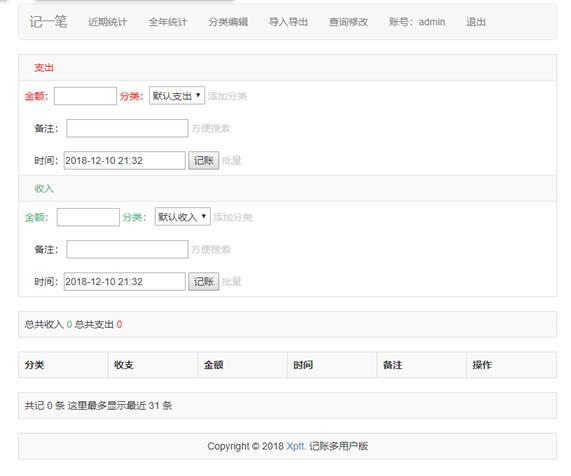This screenshot has width=571, height=476.
Task: Focus the expense 备注 text field
Action: (x=127, y=128)
